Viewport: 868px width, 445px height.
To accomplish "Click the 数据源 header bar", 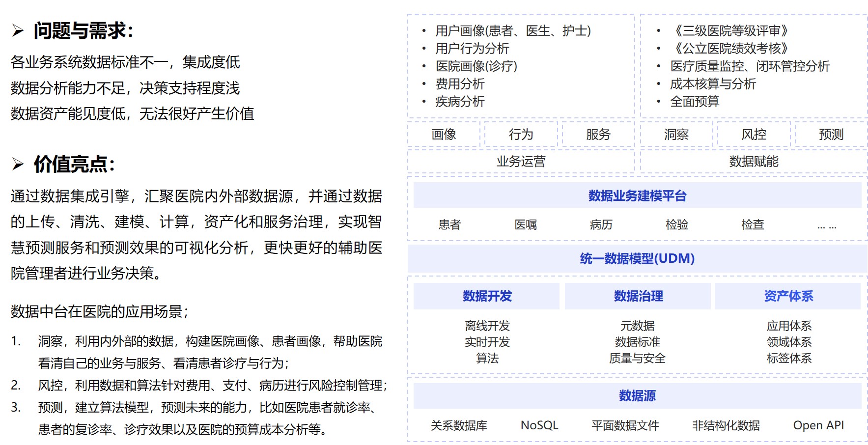I will [637, 396].
